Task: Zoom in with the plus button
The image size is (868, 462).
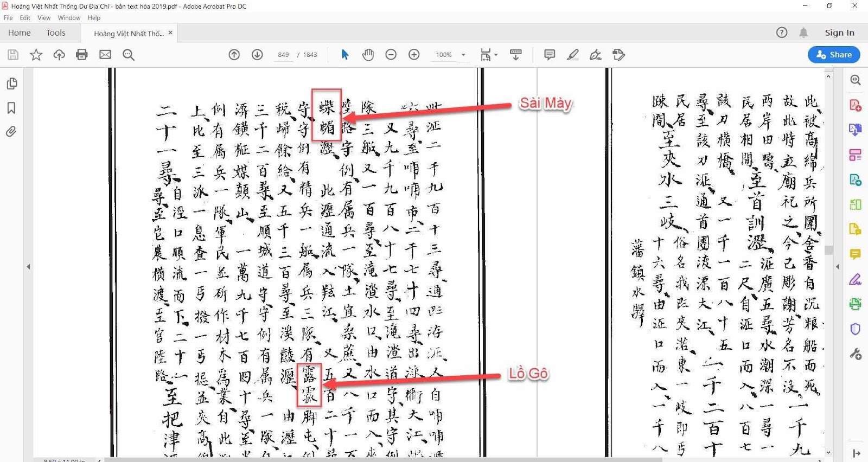Action: [414, 55]
